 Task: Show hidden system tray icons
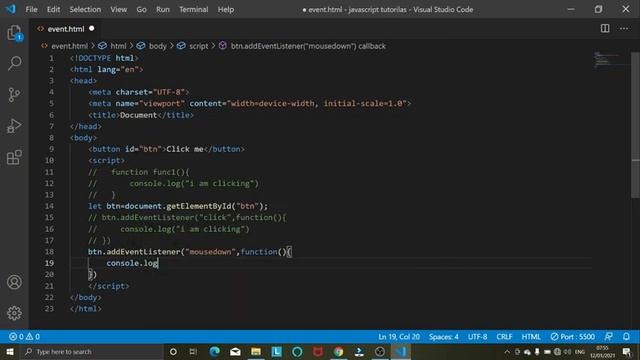point(507,351)
